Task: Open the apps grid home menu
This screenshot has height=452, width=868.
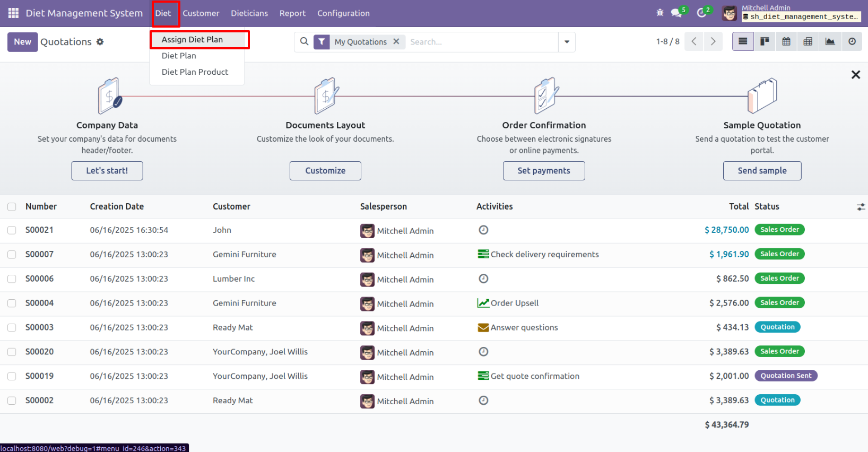Action: pos(13,13)
